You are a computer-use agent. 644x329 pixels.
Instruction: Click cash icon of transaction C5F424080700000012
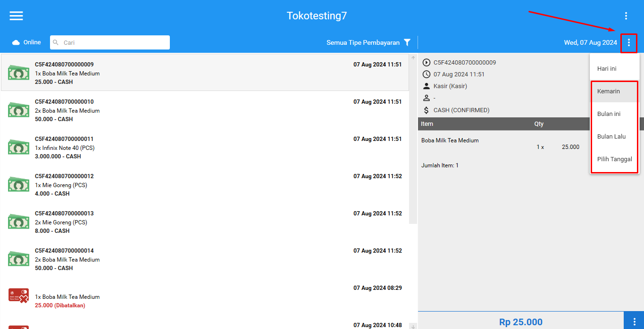pos(18,184)
